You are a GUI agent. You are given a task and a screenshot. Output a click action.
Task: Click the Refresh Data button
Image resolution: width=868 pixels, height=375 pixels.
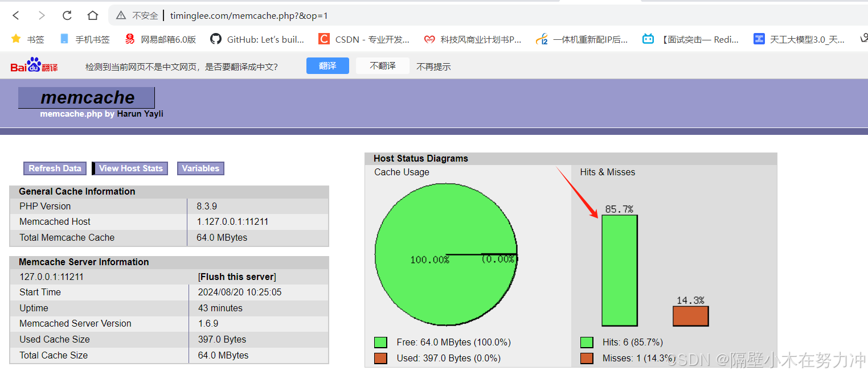tap(55, 168)
